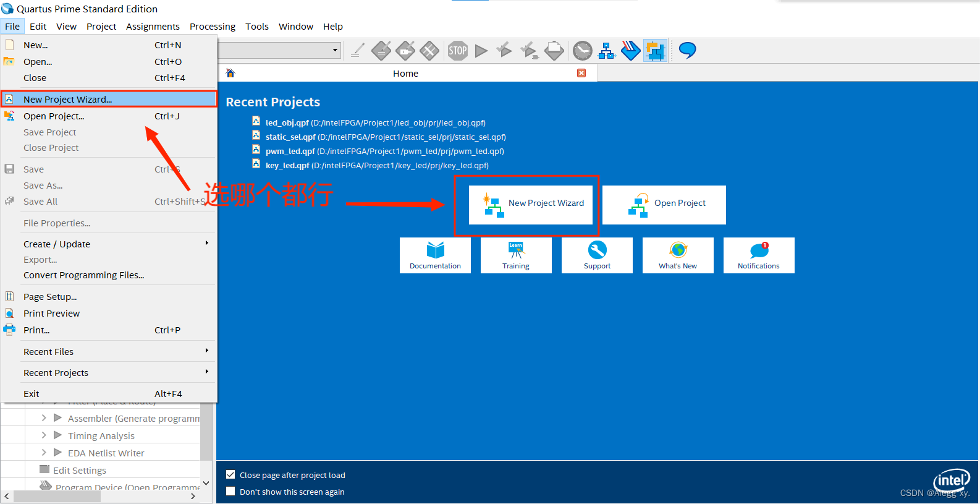The width and height of the screenshot is (980, 504).
Task: Open recent project static_sel.qpf
Action: pyautogui.click(x=379, y=137)
